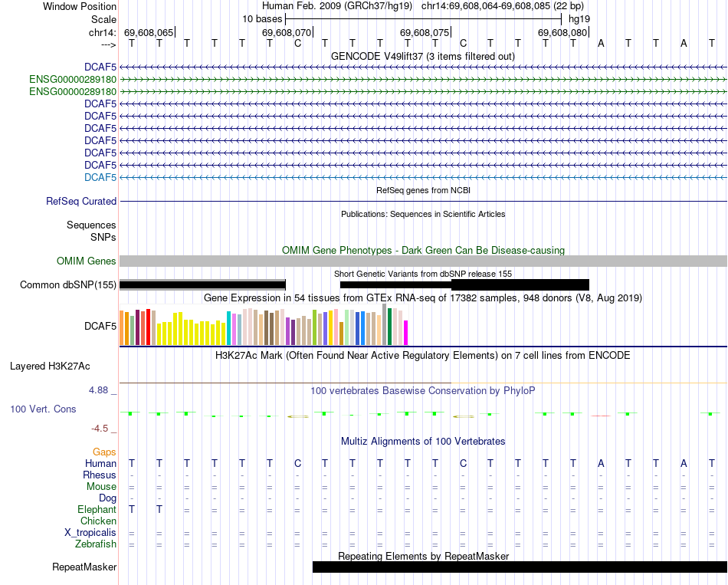Open the GTEx Gene Expression track title
The width and height of the screenshot is (728, 585).
[x=423, y=297]
